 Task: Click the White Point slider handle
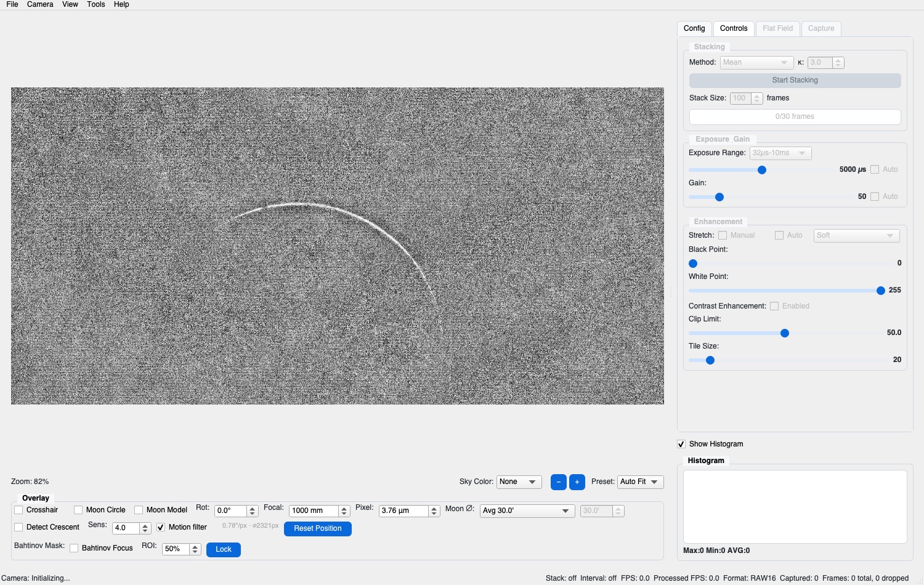click(881, 291)
